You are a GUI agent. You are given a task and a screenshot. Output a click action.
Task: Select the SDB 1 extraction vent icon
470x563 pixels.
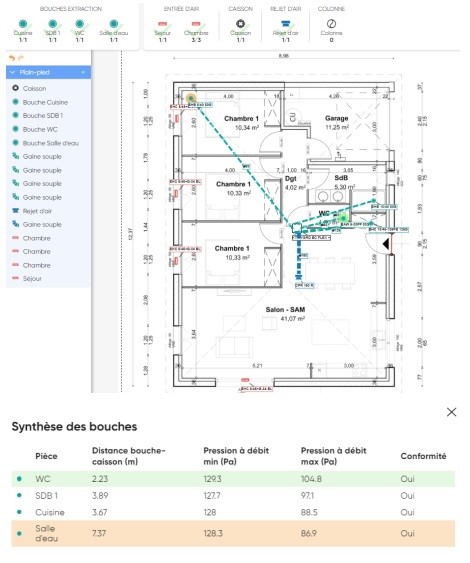pyautogui.click(x=52, y=24)
